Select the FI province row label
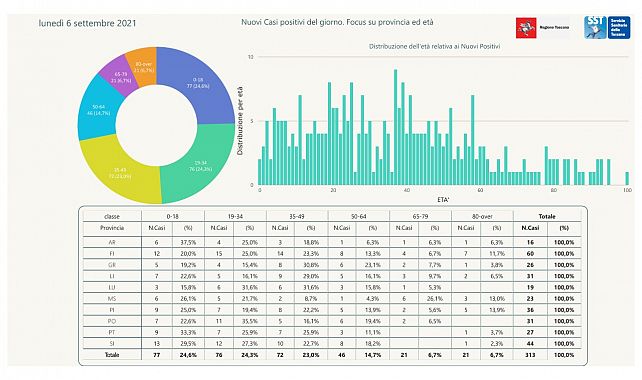This screenshot has width=642, height=380. [112, 253]
